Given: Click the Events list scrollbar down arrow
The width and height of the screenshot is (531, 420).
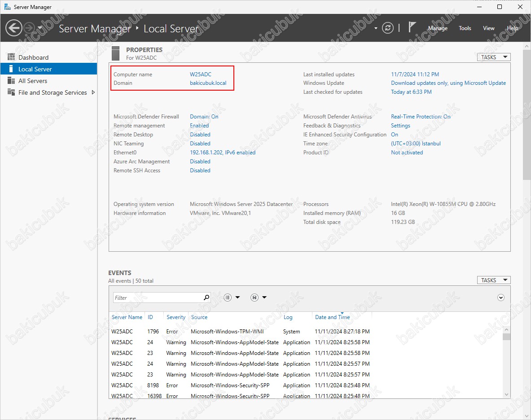Looking at the screenshot, I should (x=507, y=394).
